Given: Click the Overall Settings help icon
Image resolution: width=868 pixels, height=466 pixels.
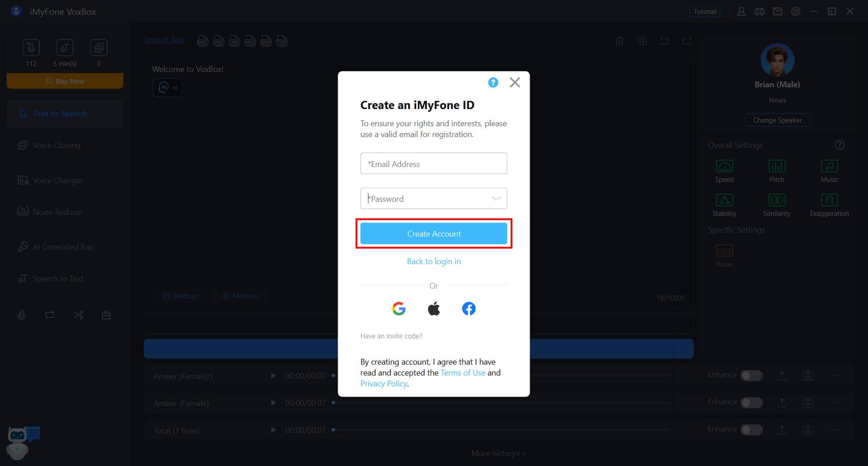Looking at the screenshot, I should [x=839, y=145].
